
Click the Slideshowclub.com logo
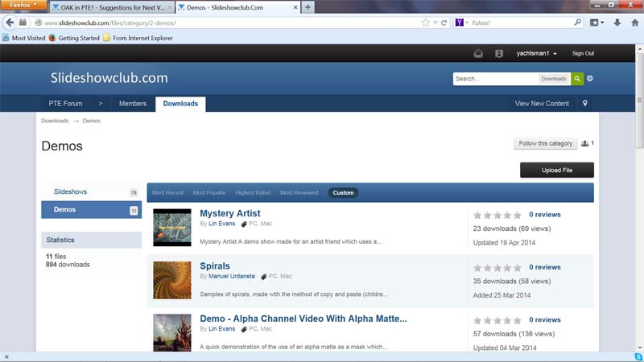[x=109, y=77]
